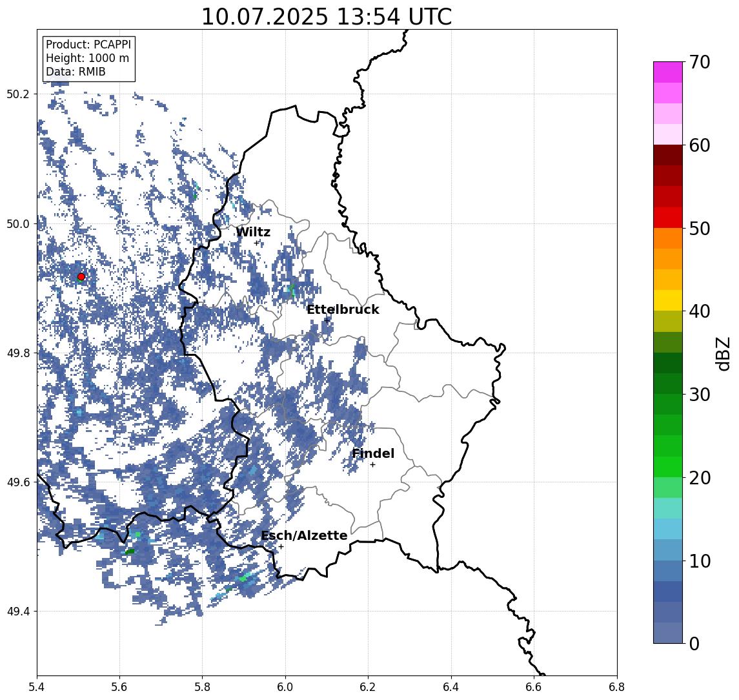Click the 6.6 longitude axis label
Screen dimensions: 739x700
(534, 687)
